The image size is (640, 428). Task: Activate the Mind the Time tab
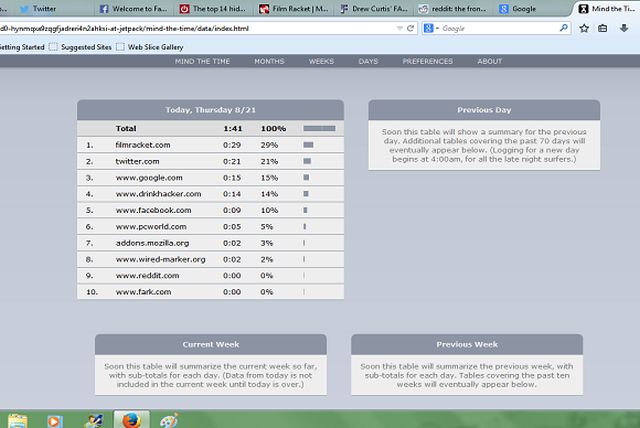tap(607, 9)
